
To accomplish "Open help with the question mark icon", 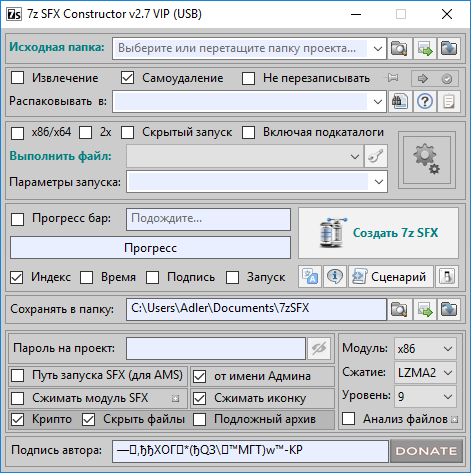I will 425,101.
